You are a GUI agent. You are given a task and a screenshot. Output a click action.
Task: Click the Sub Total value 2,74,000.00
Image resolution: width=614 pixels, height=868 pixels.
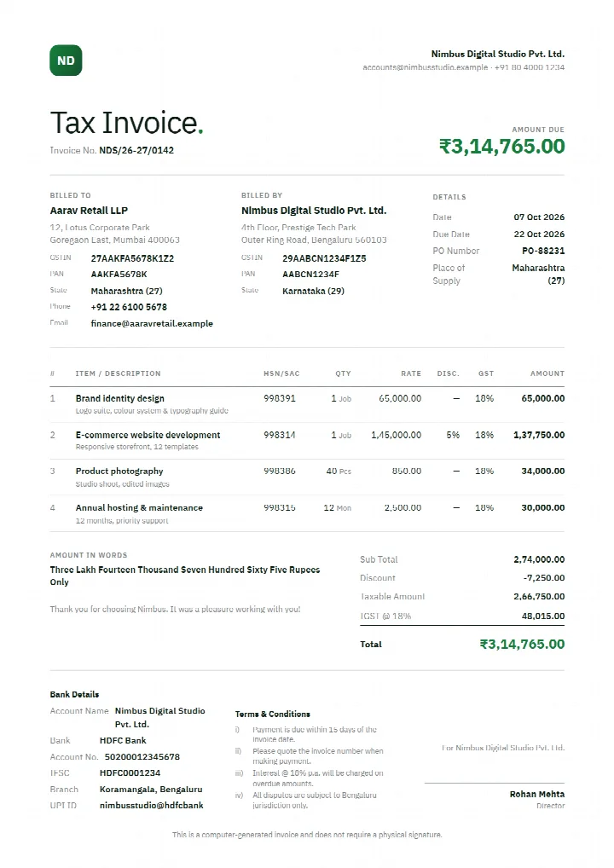[539, 559]
